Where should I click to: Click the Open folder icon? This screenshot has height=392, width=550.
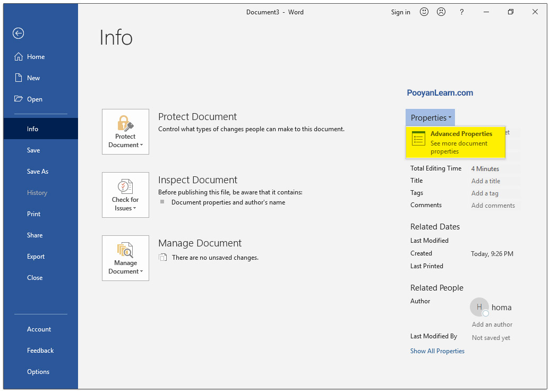[x=19, y=99]
